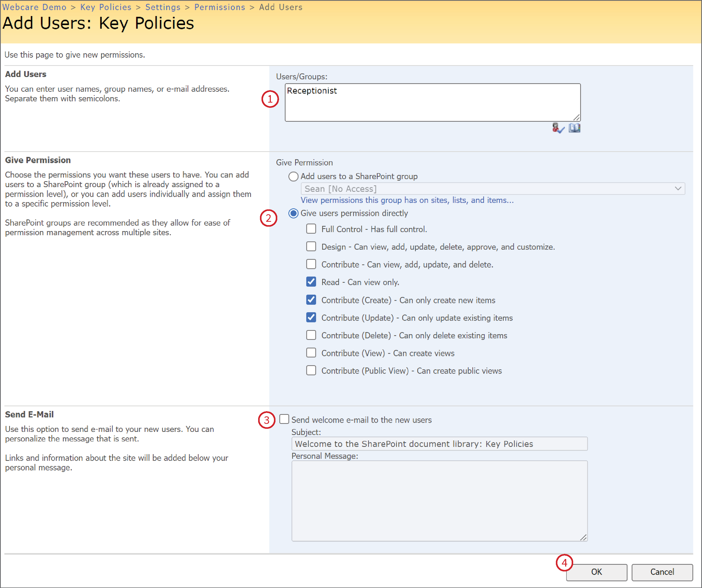Click the Cancel button
The height and width of the screenshot is (588, 702).
tap(662, 572)
